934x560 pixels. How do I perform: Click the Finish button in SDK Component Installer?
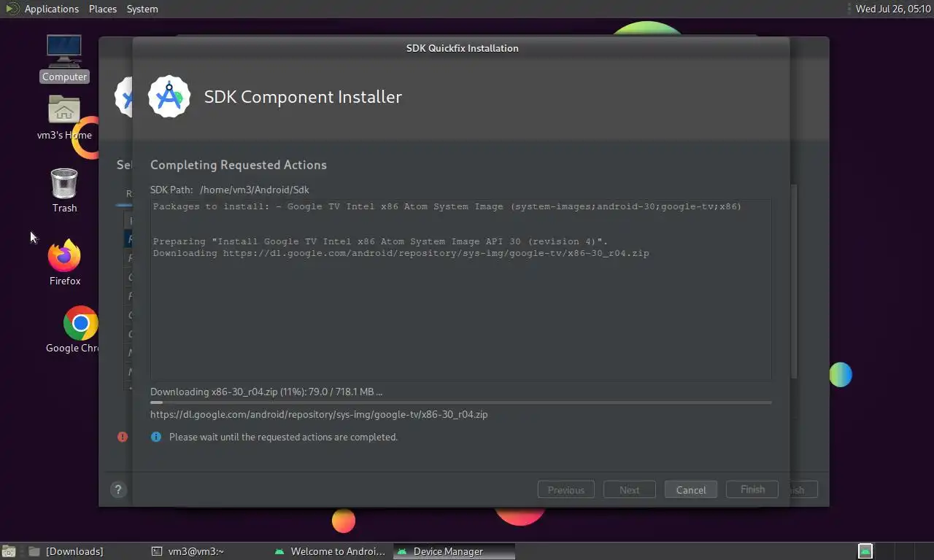752,489
